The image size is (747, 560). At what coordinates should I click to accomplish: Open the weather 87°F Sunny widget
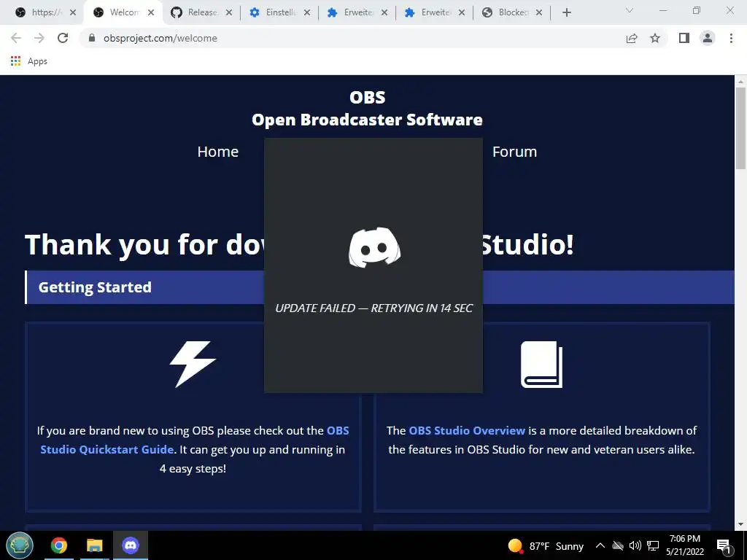(546, 545)
